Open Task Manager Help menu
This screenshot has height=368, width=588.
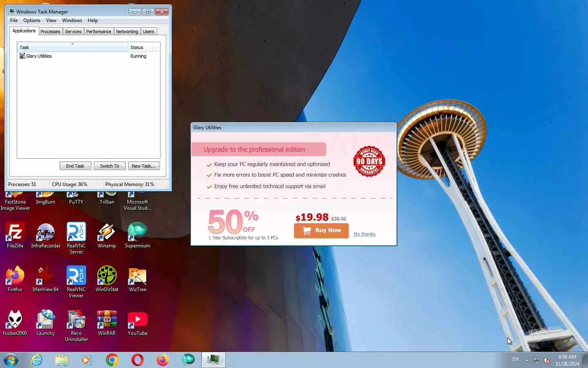pos(93,20)
